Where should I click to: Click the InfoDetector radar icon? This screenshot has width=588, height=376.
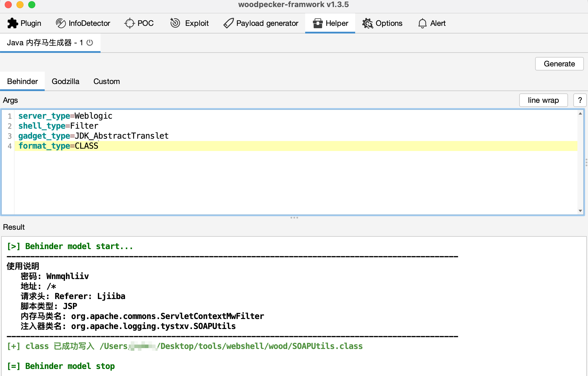point(61,23)
